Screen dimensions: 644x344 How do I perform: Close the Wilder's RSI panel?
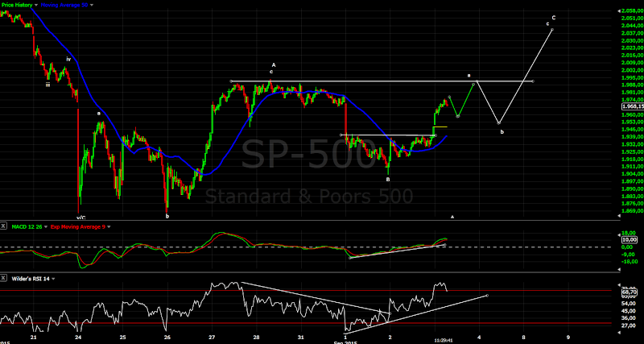click(x=4, y=279)
